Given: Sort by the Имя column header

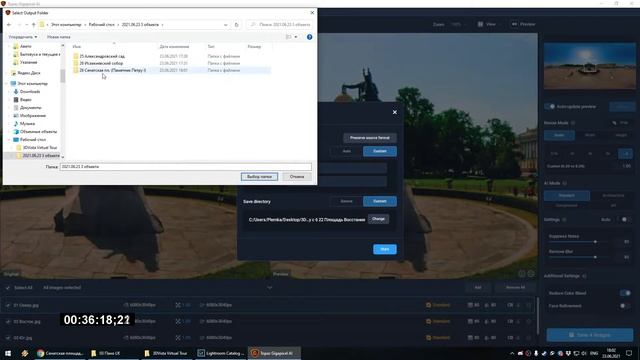Looking at the screenshot, I should (x=77, y=47).
